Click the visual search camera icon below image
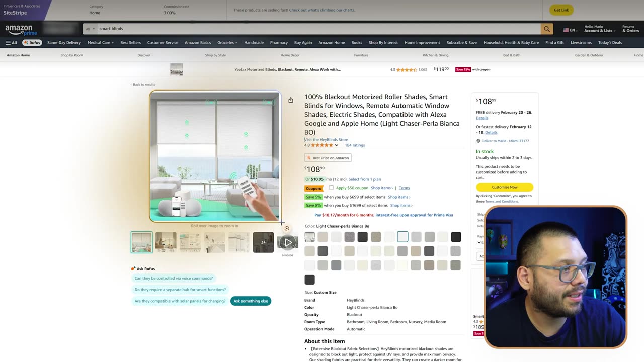644x362 pixels. pyautogui.click(x=287, y=228)
